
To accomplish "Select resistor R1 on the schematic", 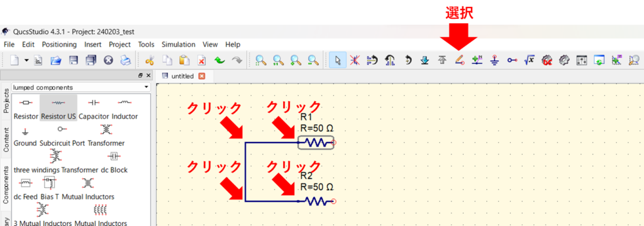I will click(x=316, y=143).
